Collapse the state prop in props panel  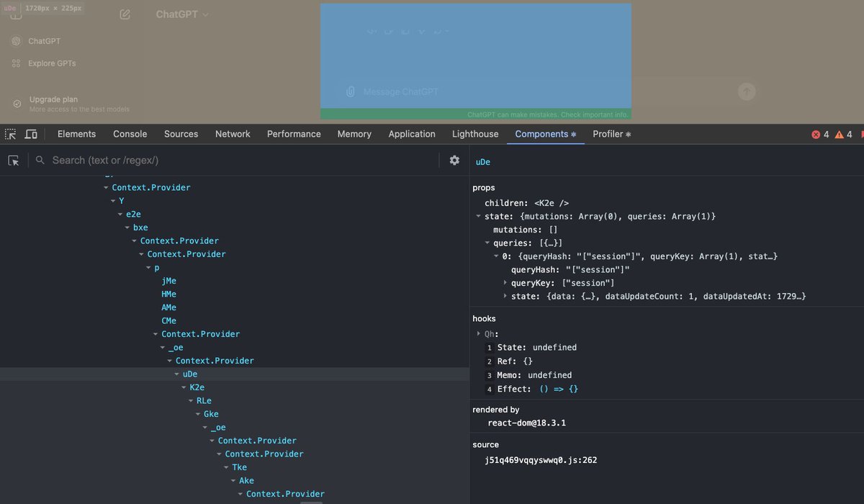click(x=479, y=216)
